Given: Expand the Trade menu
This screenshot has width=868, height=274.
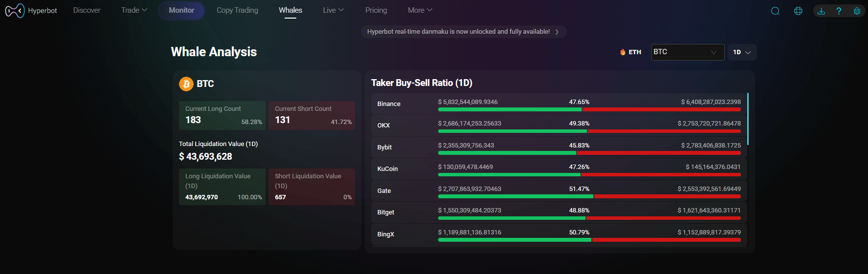Looking at the screenshot, I should [x=134, y=10].
